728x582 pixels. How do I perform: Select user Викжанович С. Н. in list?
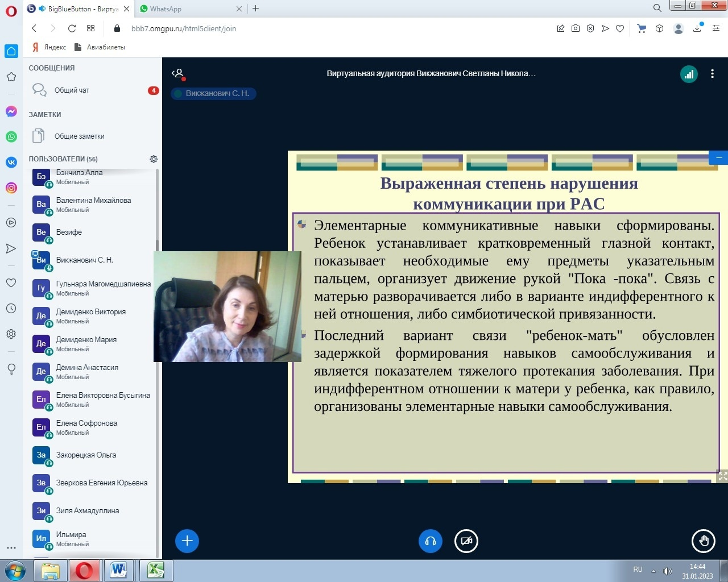click(93, 260)
